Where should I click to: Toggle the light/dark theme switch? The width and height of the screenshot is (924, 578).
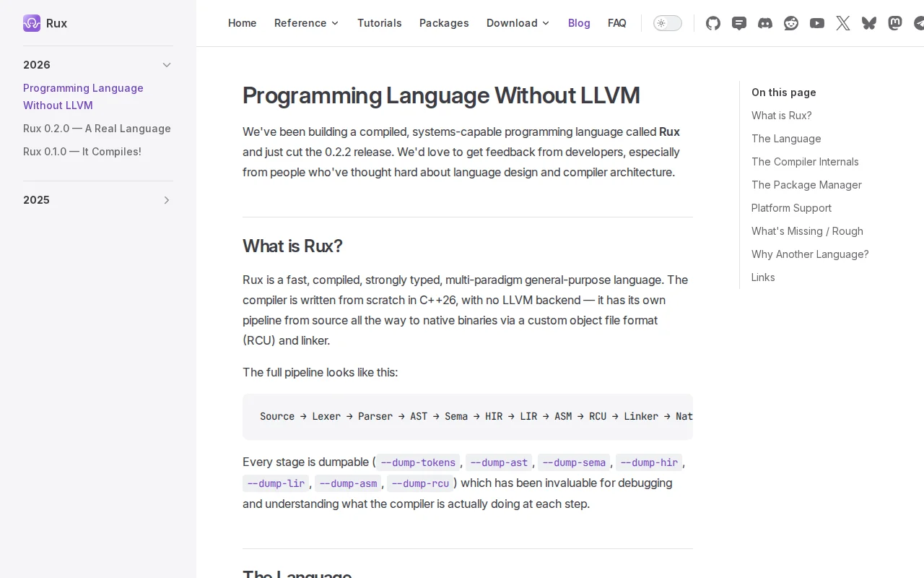[668, 23]
